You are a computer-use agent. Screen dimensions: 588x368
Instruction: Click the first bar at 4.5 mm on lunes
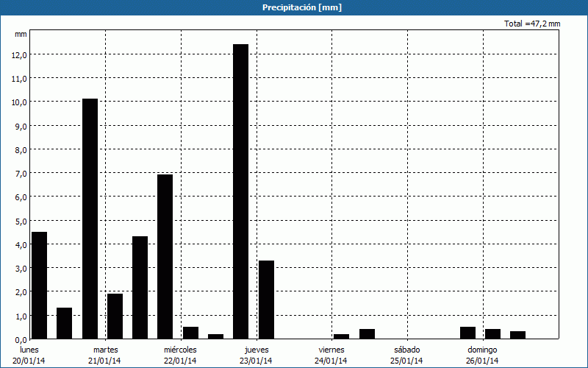click(40, 285)
